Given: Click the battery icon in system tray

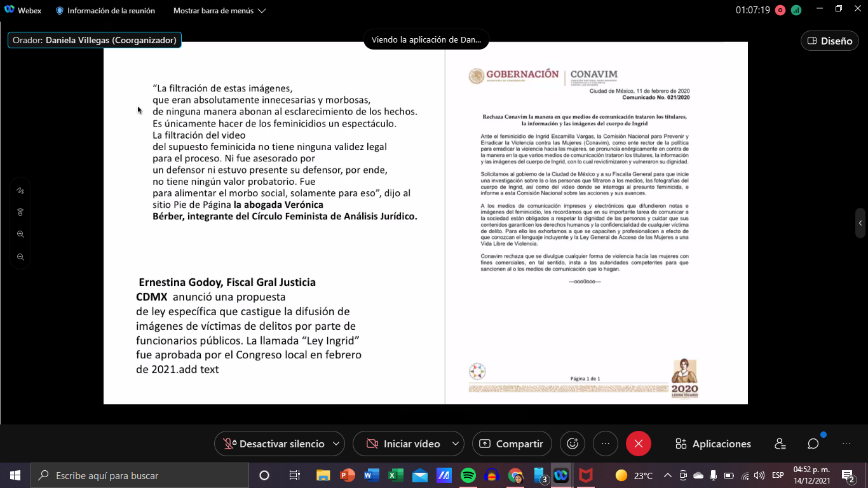Looking at the screenshot, I should (729, 475).
